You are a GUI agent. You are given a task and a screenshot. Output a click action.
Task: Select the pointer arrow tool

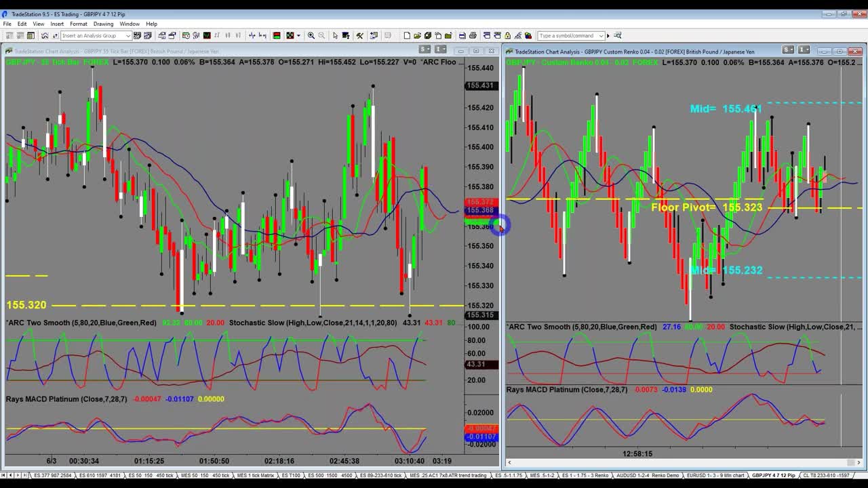pyautogui.click(x=335, y=35)
